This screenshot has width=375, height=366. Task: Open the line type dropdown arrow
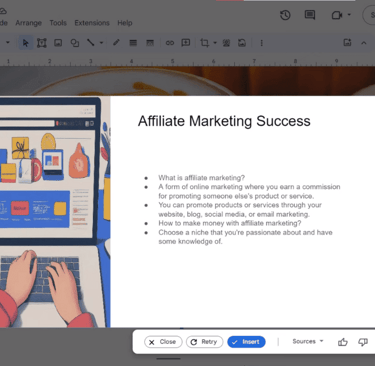click(101, 43)
